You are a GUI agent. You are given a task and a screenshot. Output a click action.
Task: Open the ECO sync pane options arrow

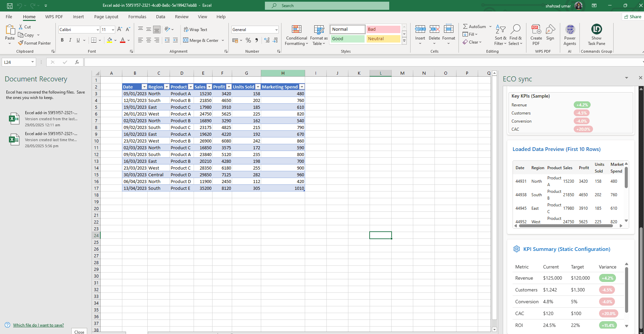(x=626, y=78)
